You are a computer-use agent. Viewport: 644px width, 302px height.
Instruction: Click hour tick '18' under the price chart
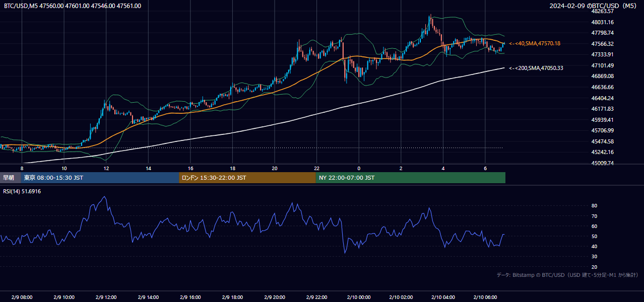point(233,168)
